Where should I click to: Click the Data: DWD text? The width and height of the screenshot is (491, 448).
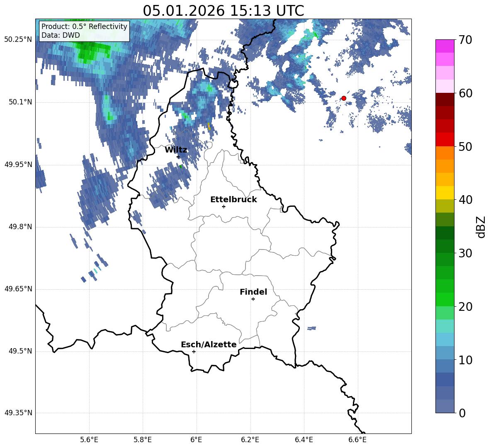(x=61, y=35)
